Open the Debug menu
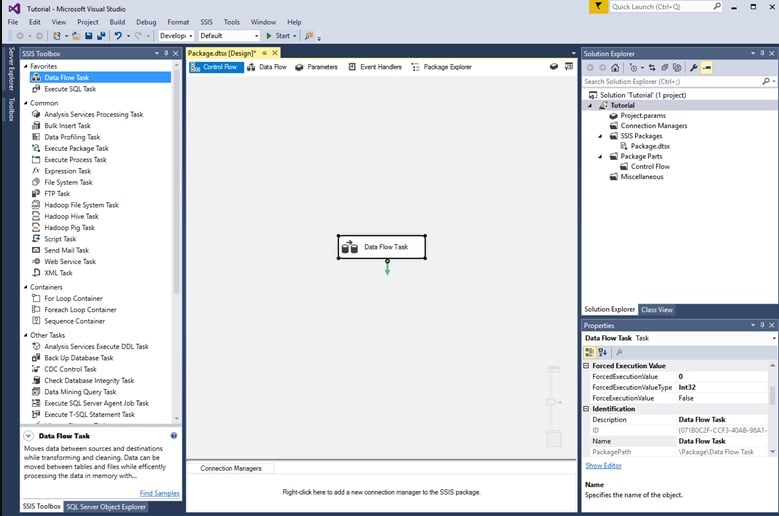The height and width of the screenshot is (516, 779). (146, 22)
